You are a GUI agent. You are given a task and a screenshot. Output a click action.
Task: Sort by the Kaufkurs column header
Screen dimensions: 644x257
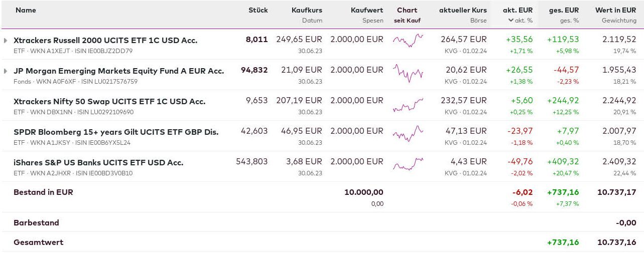click(x=307, y=10)
